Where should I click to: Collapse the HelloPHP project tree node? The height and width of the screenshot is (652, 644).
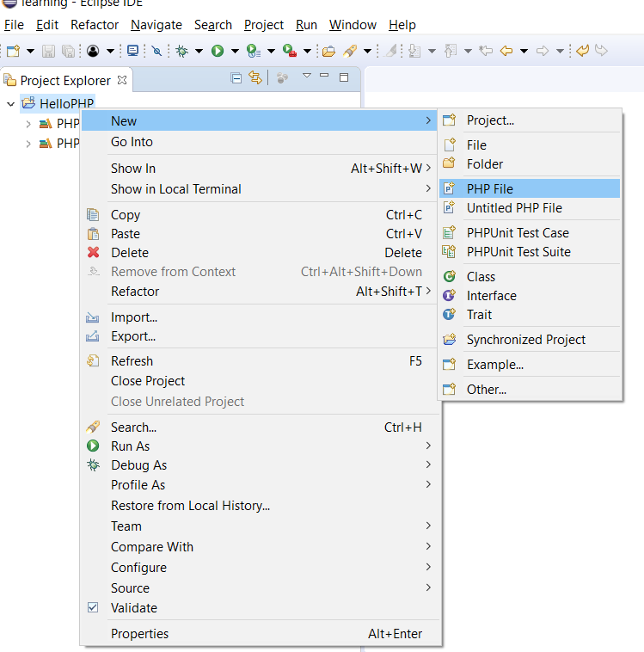coord(11,104)
